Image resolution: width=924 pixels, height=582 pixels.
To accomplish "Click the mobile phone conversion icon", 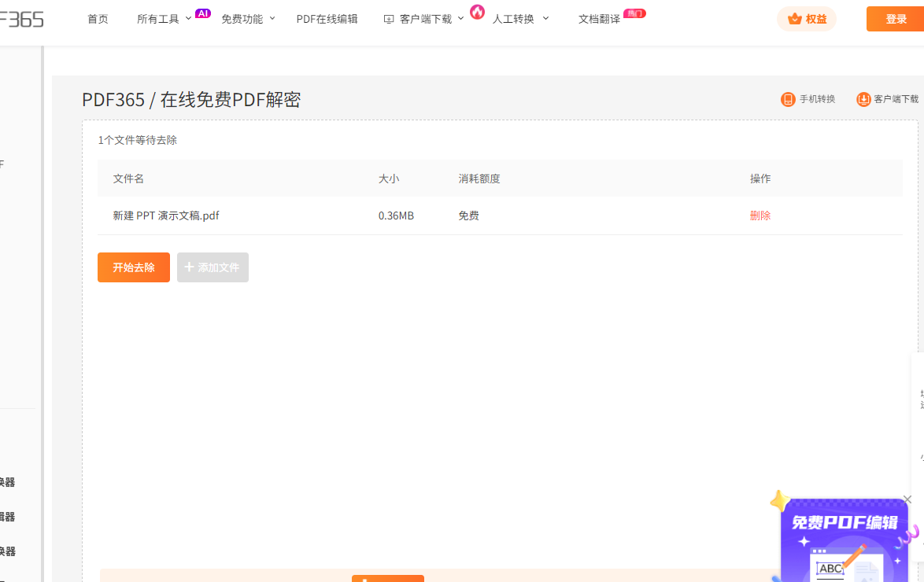I will (x=788, y=99).
